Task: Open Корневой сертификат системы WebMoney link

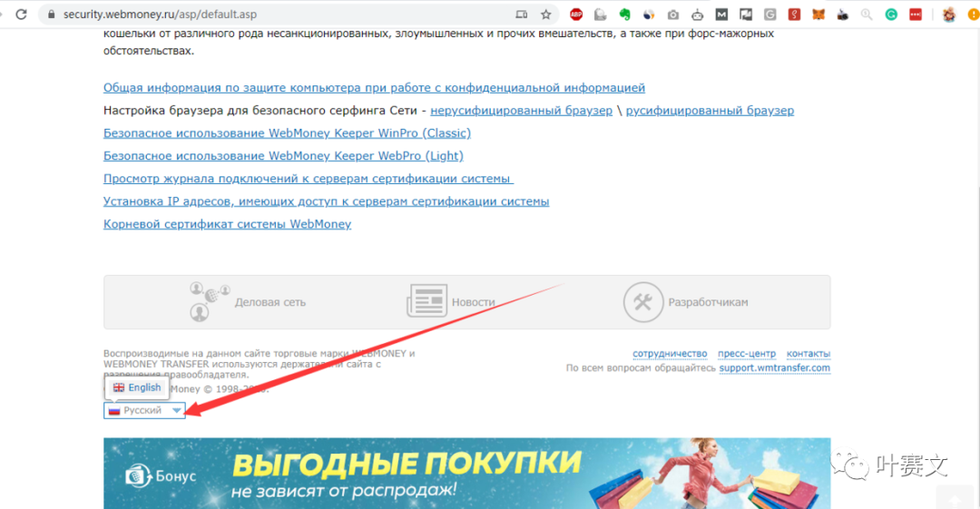Action: tap(227, 224)
